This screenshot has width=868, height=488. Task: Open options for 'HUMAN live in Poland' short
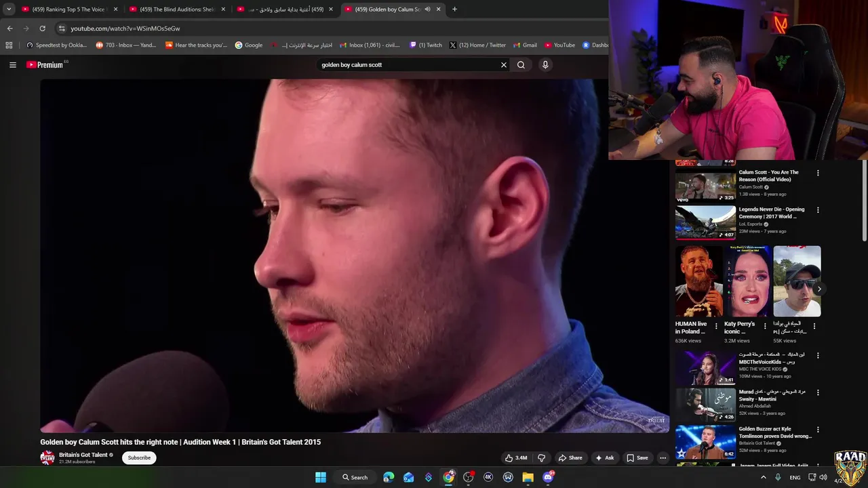(x=716, y=326)
